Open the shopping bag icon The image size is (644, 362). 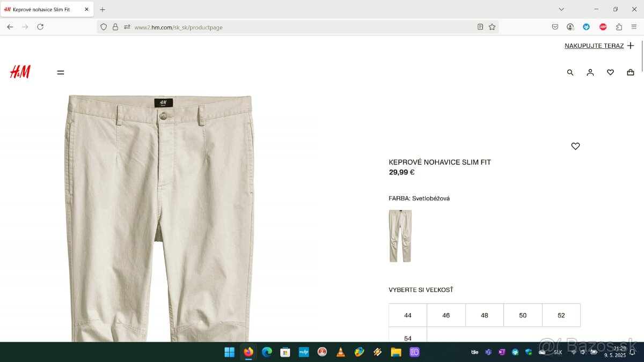click(630, 72)
